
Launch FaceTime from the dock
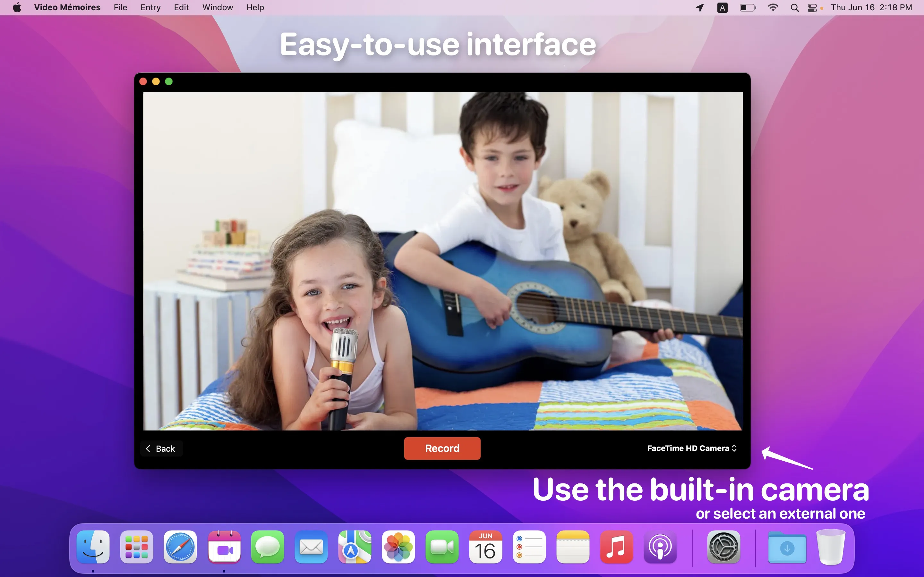click(442, 547)
